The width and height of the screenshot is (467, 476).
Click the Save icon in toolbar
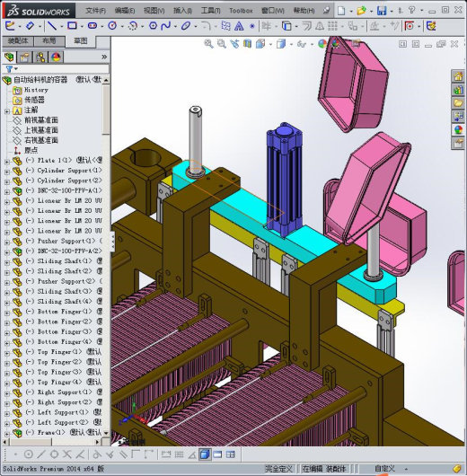382,11
